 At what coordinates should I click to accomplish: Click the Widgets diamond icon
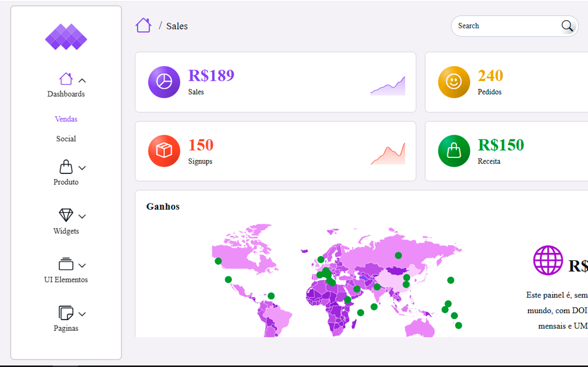coord(66,215)
